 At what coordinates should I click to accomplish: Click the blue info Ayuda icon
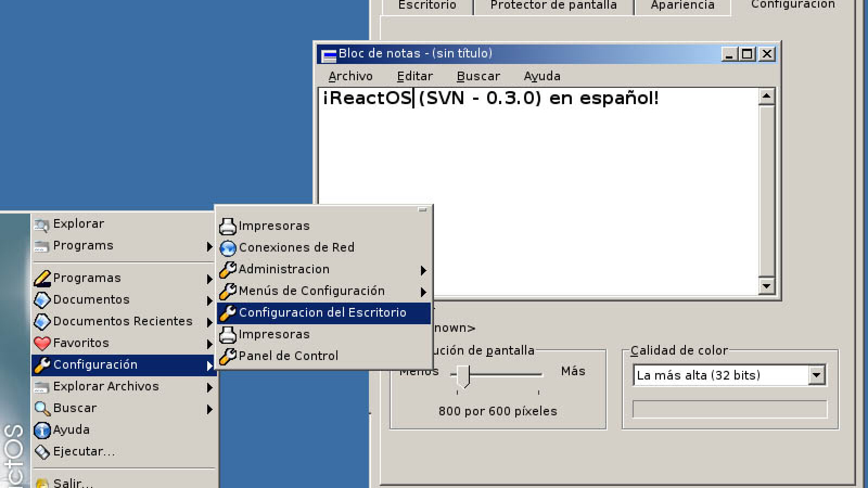coord(42,430)
